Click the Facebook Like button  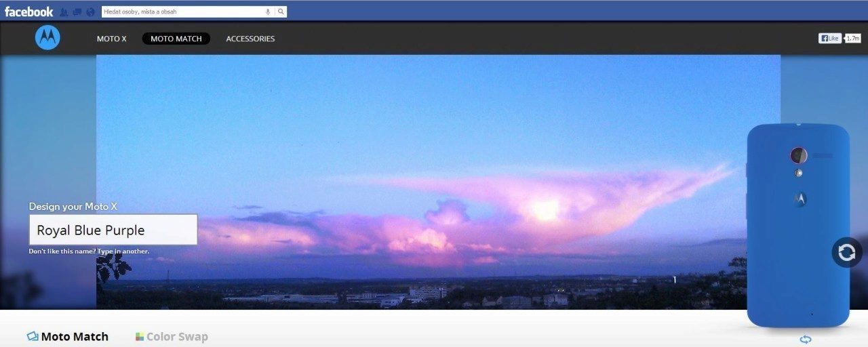[830, 39]
